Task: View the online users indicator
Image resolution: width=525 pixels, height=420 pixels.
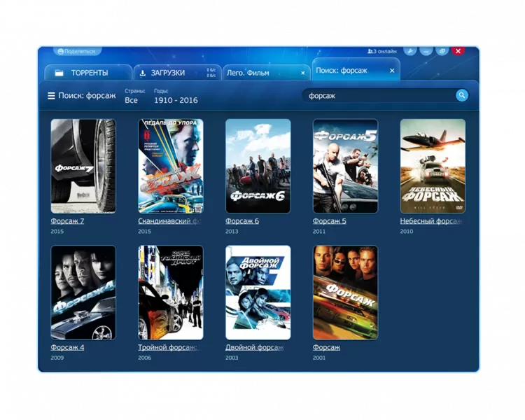Action: coord(382,51)
